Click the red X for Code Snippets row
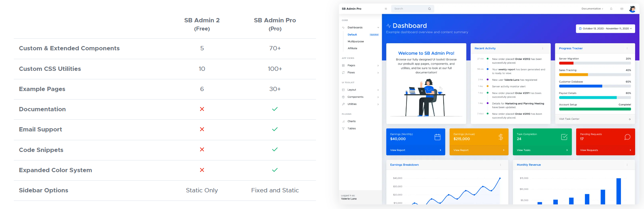Screen dimensions: 644x209 pos(202,149)
